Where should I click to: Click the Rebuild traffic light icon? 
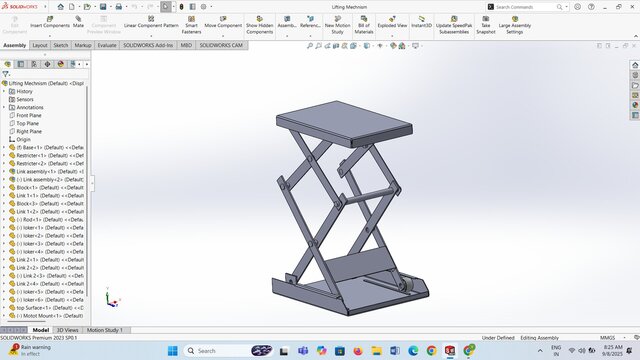coord(181,7)
